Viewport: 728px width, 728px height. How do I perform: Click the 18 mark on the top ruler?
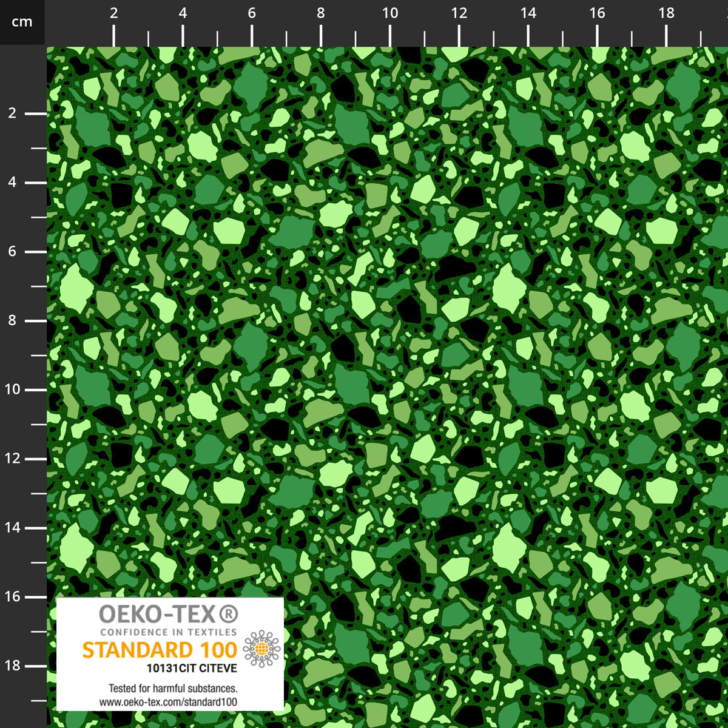pos(666,13)
